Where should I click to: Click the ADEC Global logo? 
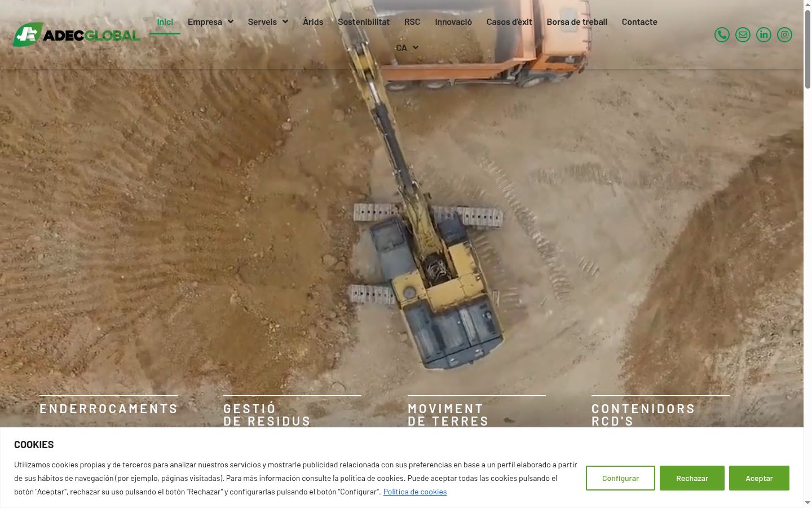(77, 34)
